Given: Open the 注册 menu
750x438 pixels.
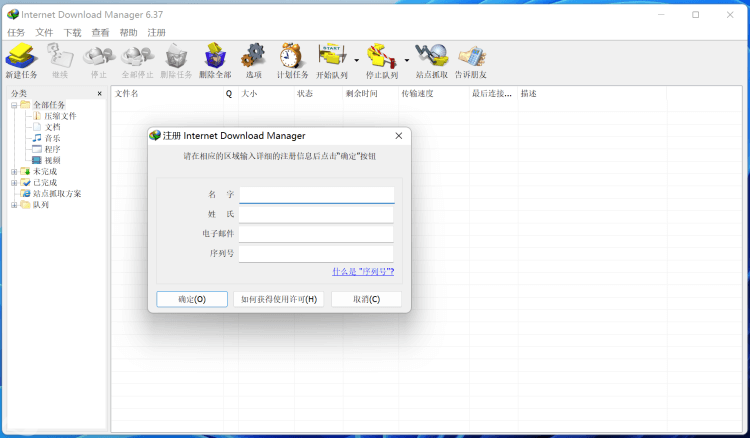Looking at the screenshot, I should 156,33.
